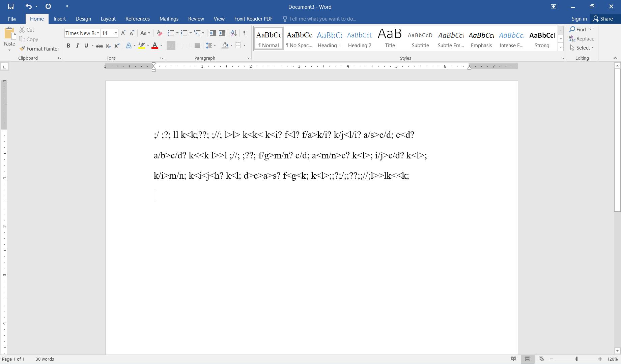Click Increase Indent icon

tap(222, 33)
